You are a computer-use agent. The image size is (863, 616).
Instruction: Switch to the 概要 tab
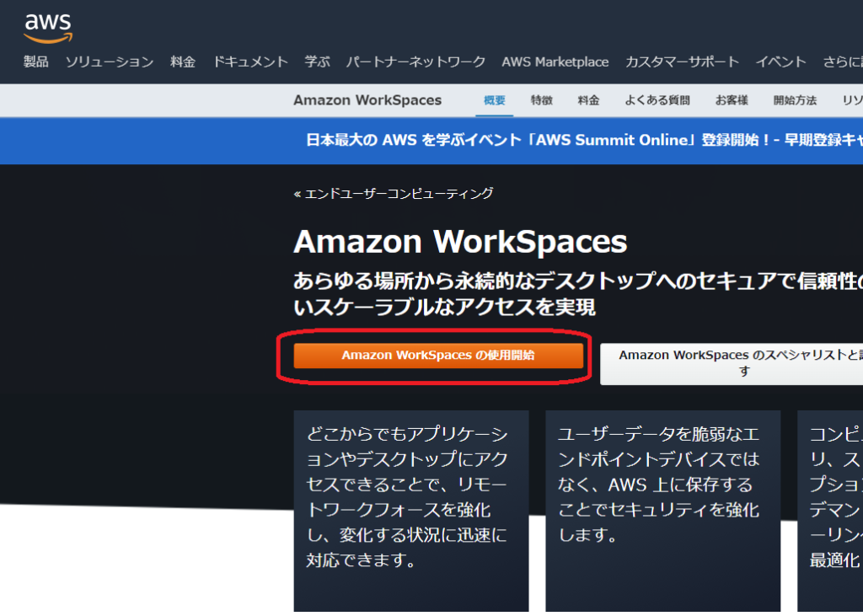coord(495,100)
